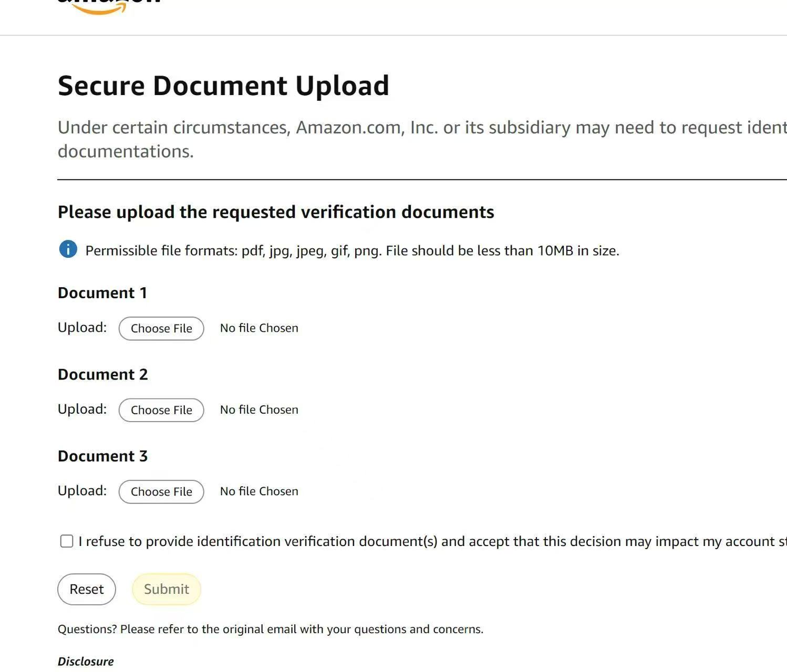Click 'No file Chosen' text under Document 3
The height and width of the screenshot is (672, 787).
pyautogui.click(x=259, y=491)
